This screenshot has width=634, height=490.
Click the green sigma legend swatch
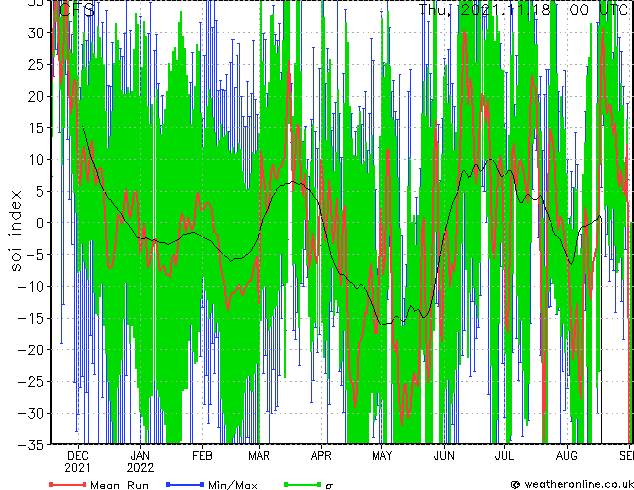[302, 484]
